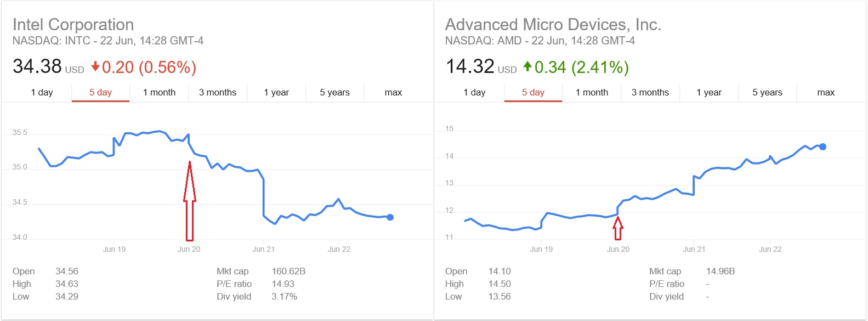Image resolution: width=868 pixels, height=321 pixels.
Task: Open Intel's max range tab
Action: click(393, 92)
